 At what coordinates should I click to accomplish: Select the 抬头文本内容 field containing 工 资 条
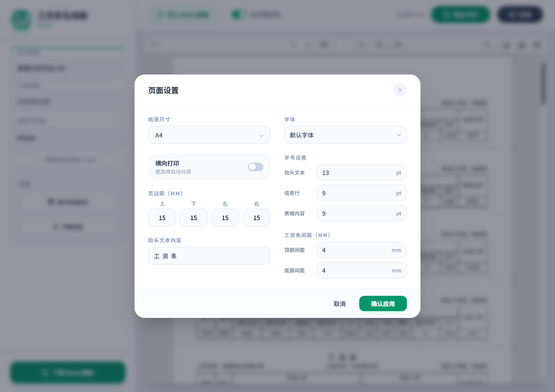coord(209,256)
